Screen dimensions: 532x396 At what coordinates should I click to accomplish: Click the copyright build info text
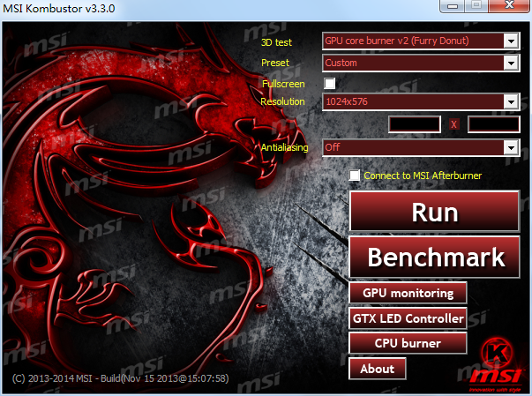click(x=120, y=378)
